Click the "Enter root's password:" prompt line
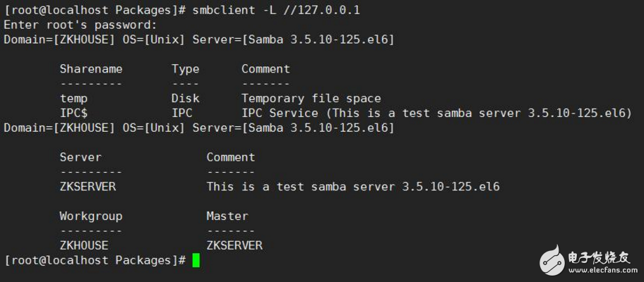Image resolution: width=644 pixels, height=282 pixels. 80,25
